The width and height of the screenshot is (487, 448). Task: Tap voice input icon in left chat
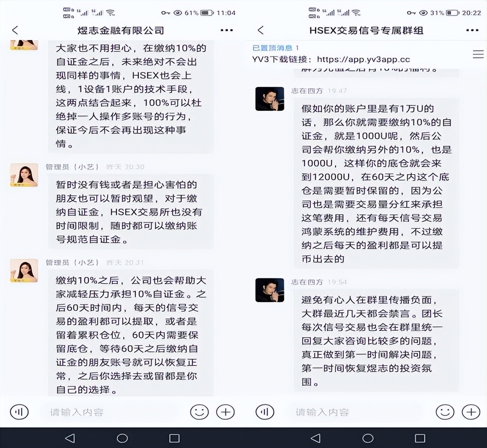point(19,412)
